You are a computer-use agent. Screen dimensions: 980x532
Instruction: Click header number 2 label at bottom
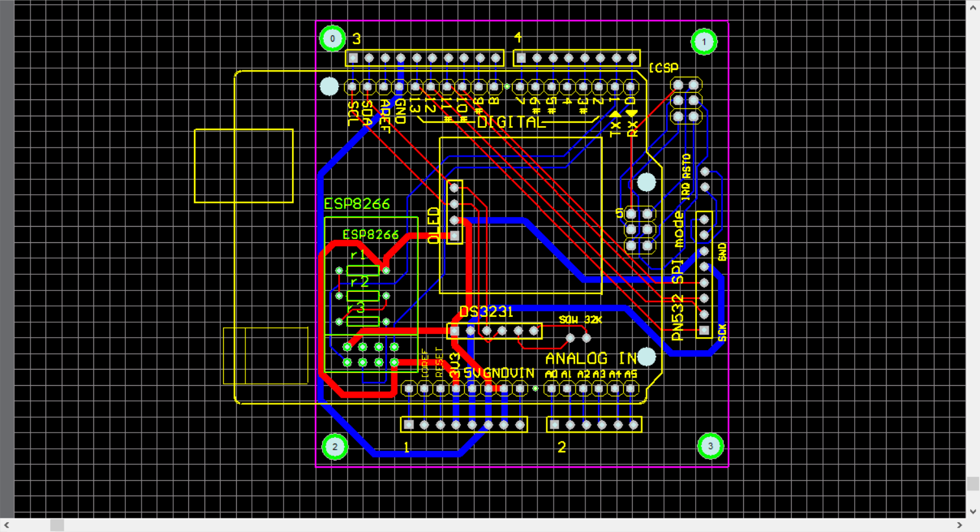[x=561, y=447]
